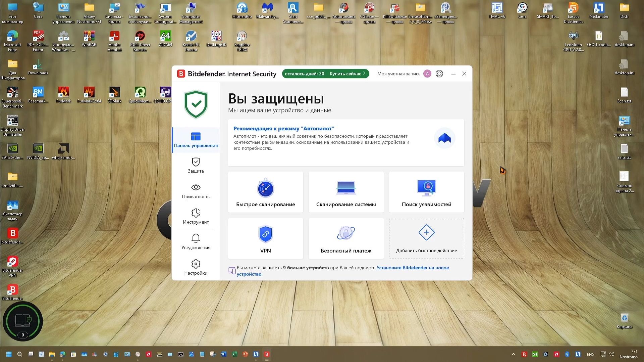Select the Eassos DiskGenius desktop icon
This screenshot has height=362, width=644.
pyautogui.click(x=574, y=13)
